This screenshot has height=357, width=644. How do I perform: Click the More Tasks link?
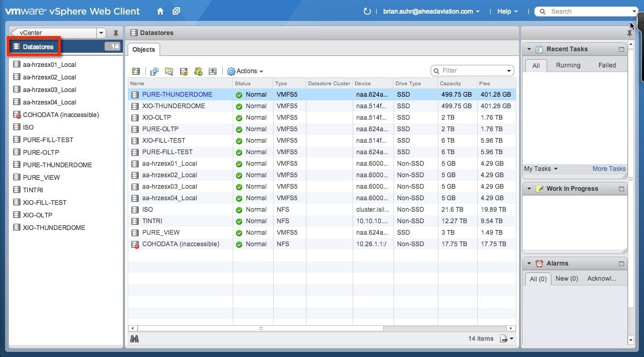(x=609, y=169)
